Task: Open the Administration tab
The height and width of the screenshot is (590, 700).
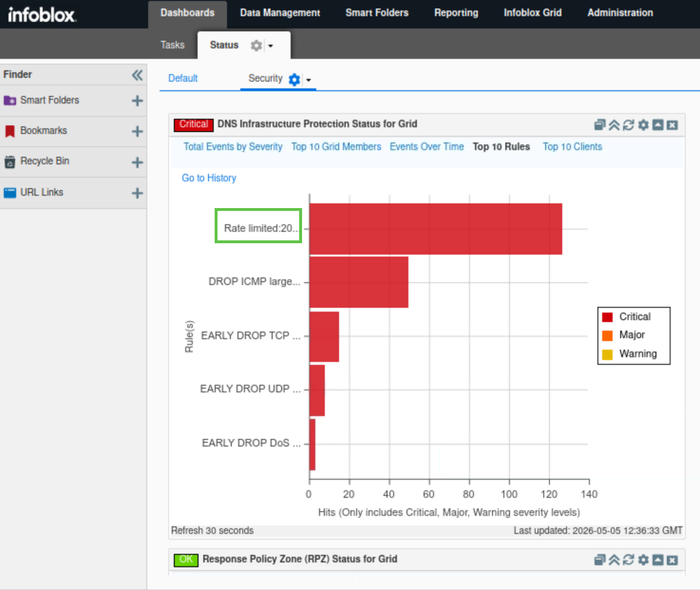Action: click(620, 13)
